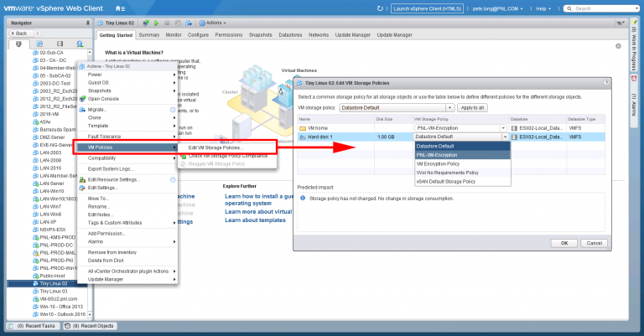Open the view options icon at toolbar right

tap(621, 23)
